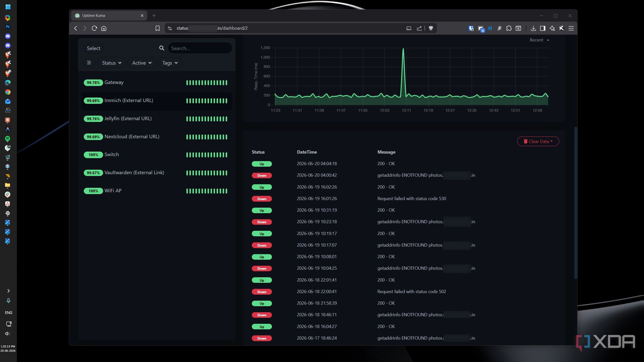Screen dimensions: 644x362
Task: Click the page vertical scrollbar
Action: click(575, 203)
